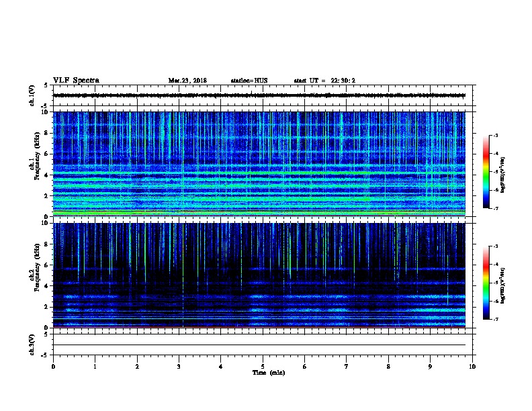Click the "4" kHz tick on ch.1 axis
The height and width of the screenshot is (411, 532).
click(46, 175)
